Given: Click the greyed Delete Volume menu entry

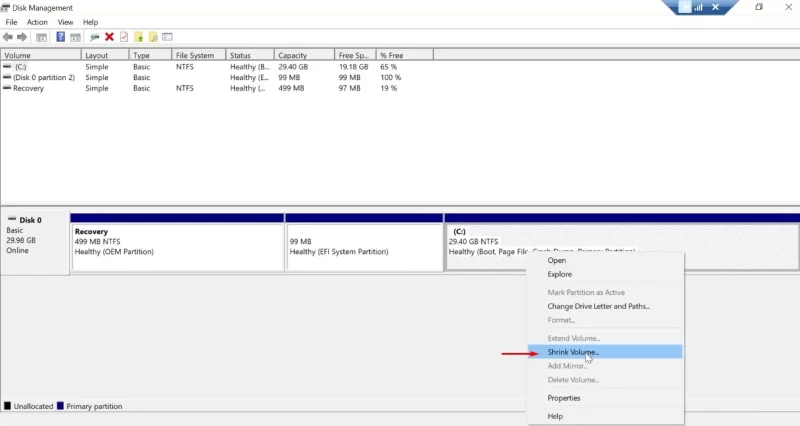Looking at the screenshot, I should [605, 380].
